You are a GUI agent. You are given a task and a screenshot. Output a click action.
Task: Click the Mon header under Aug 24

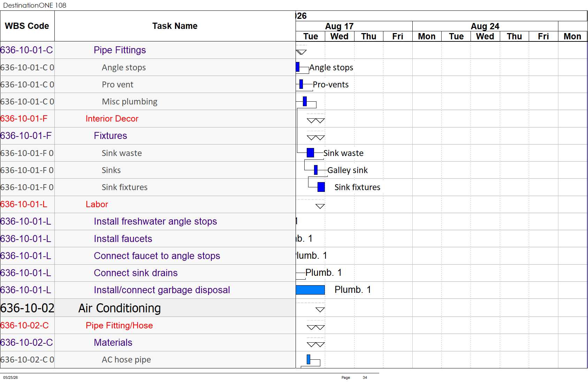pos(427,37)
